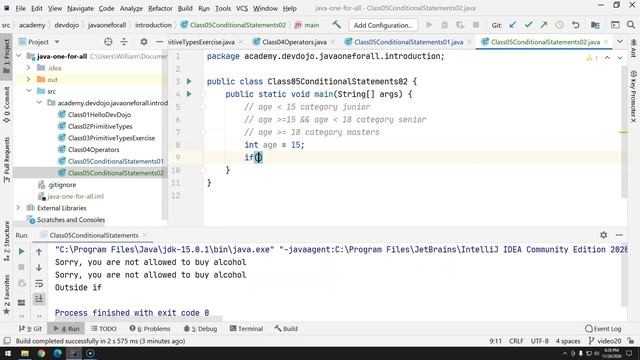640x360 pixels.
Task: Click the warning stripe marker on editor scrollbar
Action: [x=623, y=132]
